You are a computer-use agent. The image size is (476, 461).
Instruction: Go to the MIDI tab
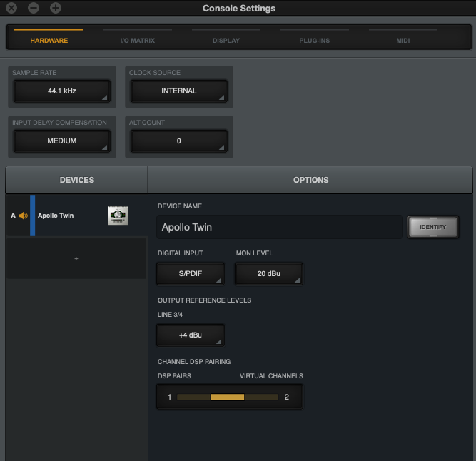[x=403, y=40]
